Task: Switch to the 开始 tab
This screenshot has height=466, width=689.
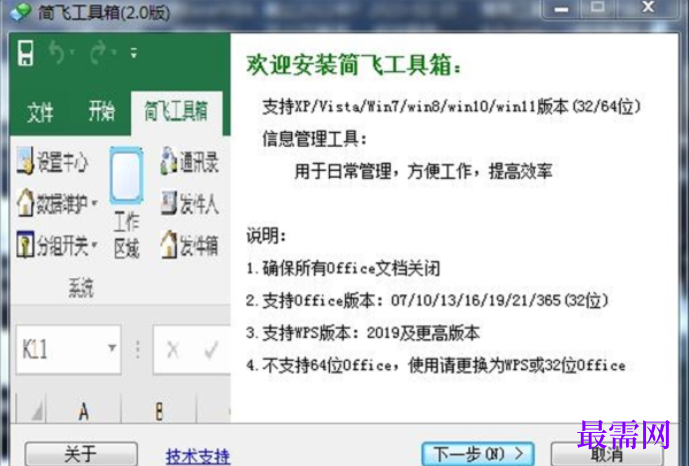Action: 101,112
